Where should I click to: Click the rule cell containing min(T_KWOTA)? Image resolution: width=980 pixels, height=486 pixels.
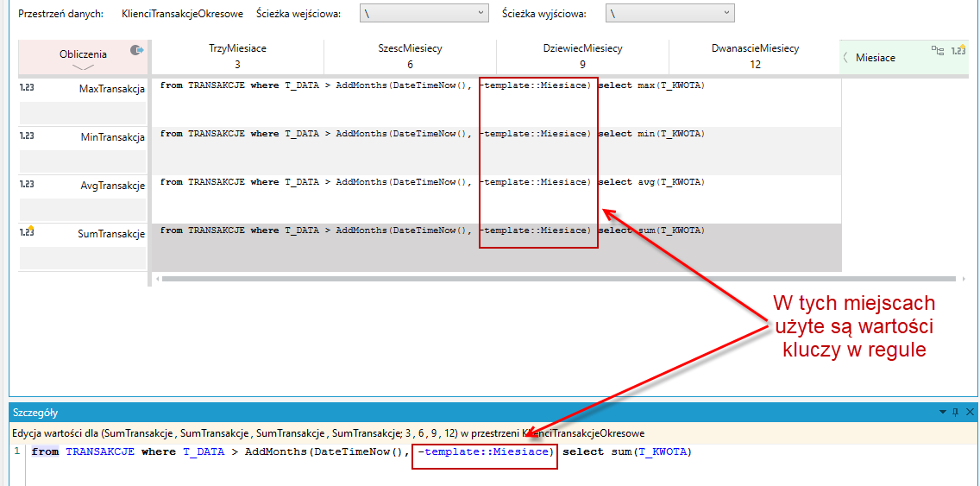coord(497,151)
